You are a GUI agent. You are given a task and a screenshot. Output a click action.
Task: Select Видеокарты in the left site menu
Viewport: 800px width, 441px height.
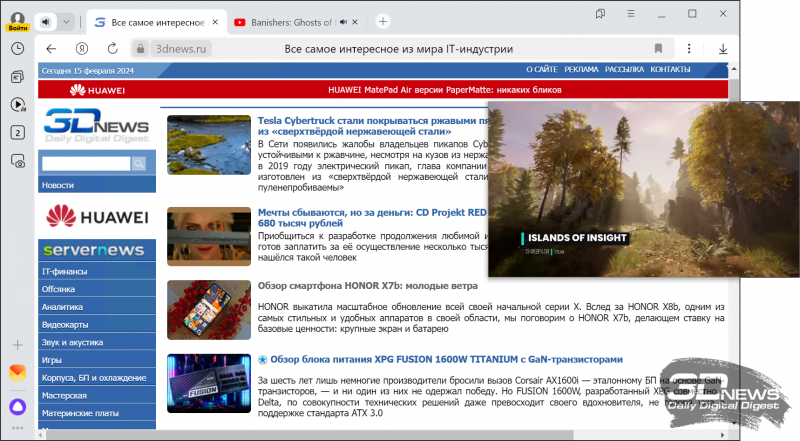pyautogui.click(x=63, y=324)
